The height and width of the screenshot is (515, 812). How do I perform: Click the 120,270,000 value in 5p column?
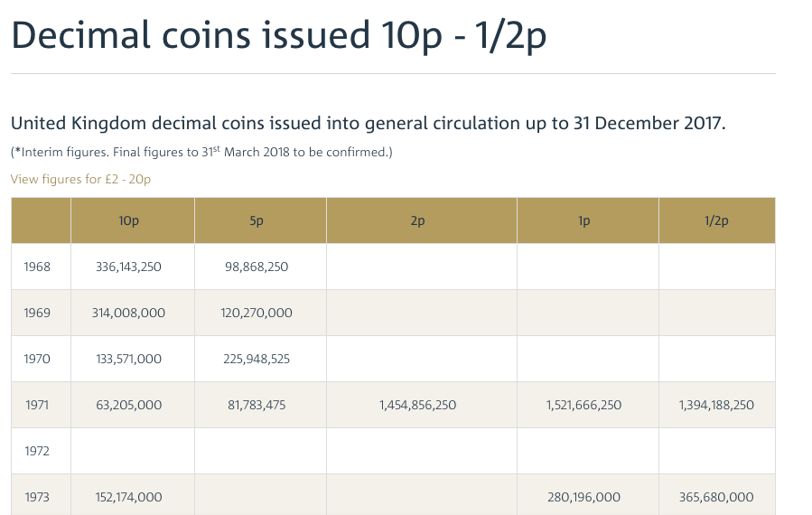click(x=257, y=313)
